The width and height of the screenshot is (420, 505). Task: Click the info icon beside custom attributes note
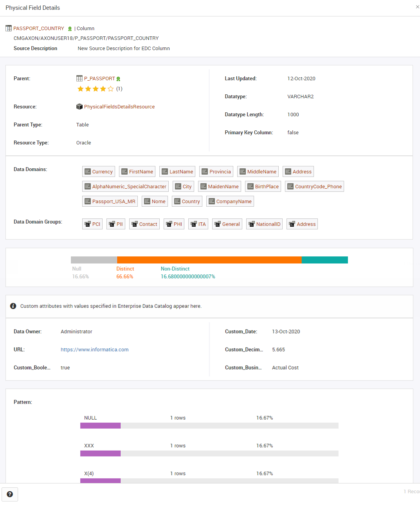click(13, 306)
